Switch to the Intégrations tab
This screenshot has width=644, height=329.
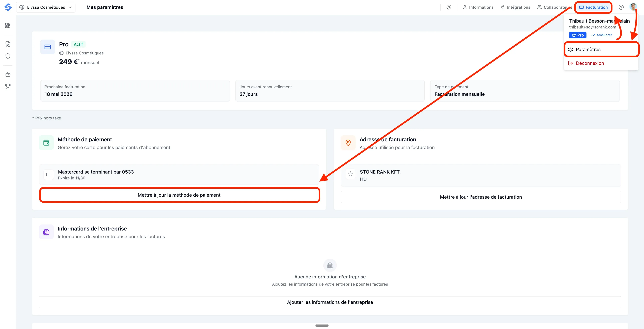point(516,7)
